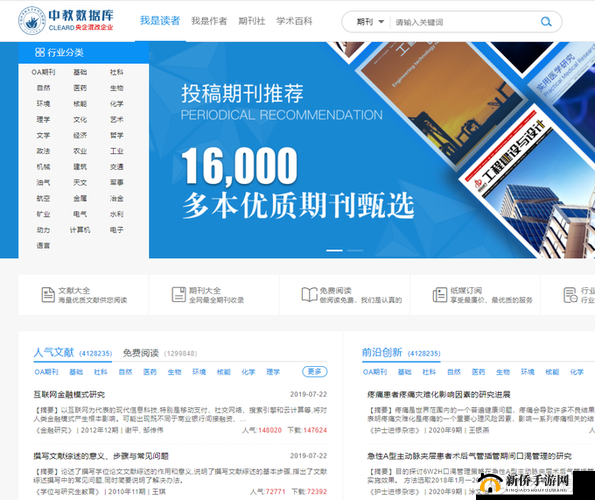Open the 纸媒订阅 newspaper icon
Image resolution: width=595 pixels, height=500 pixels.
[x=440, y=295]
